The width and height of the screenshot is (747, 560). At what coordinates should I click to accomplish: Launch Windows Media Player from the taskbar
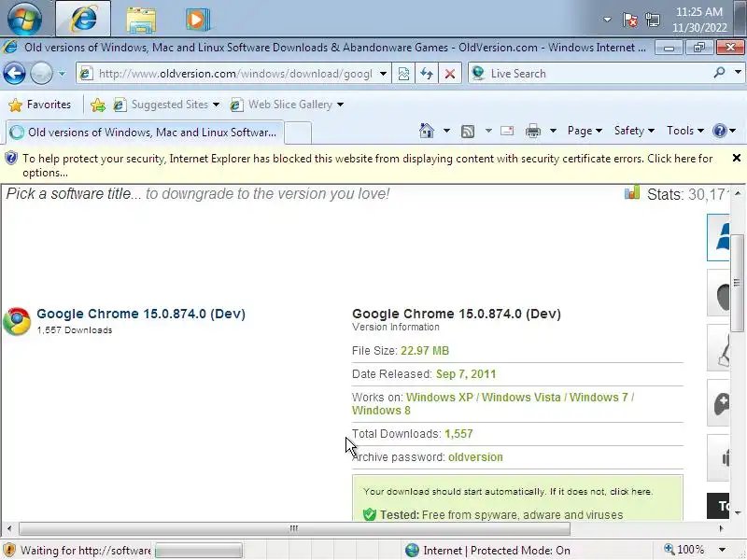[197, 20]
